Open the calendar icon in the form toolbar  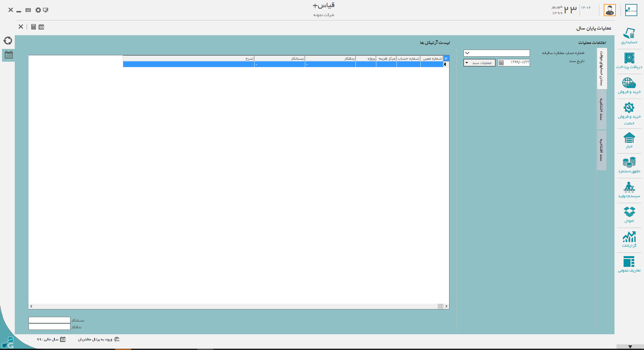point(41,27)
